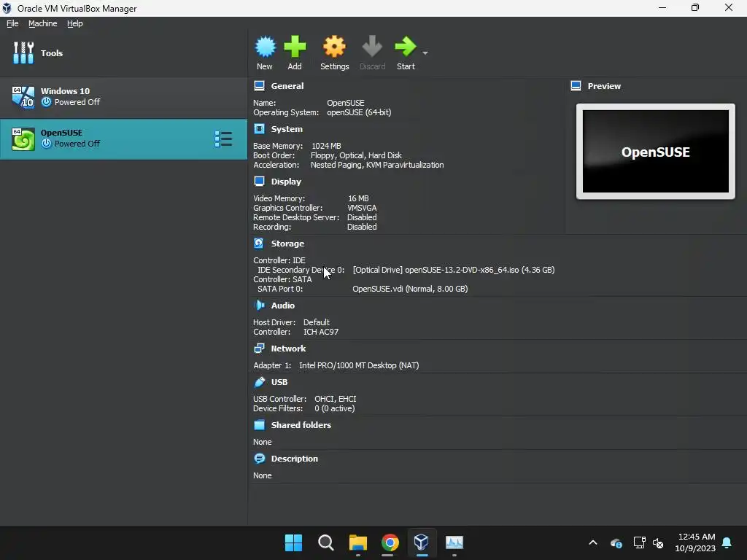The width and height of the screenshot is (747, 560).
Task: Click the New virtual machine icon
Action: 265,47
